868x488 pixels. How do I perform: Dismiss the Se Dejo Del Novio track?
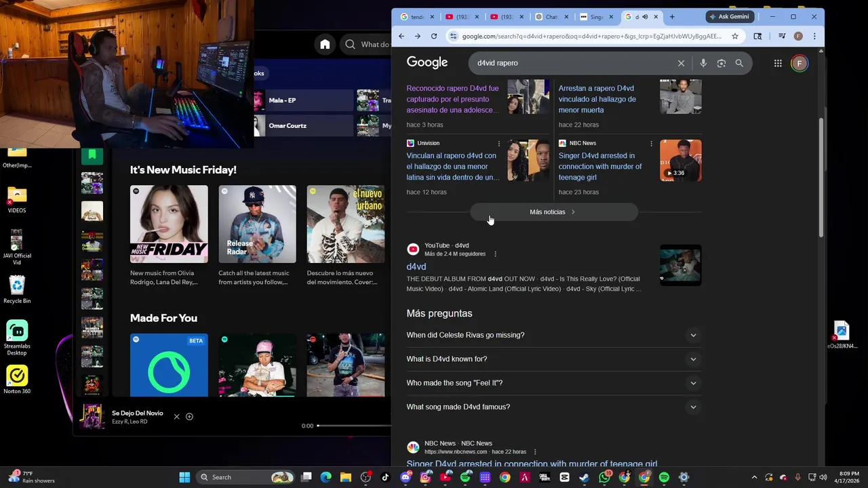[177, 416]
